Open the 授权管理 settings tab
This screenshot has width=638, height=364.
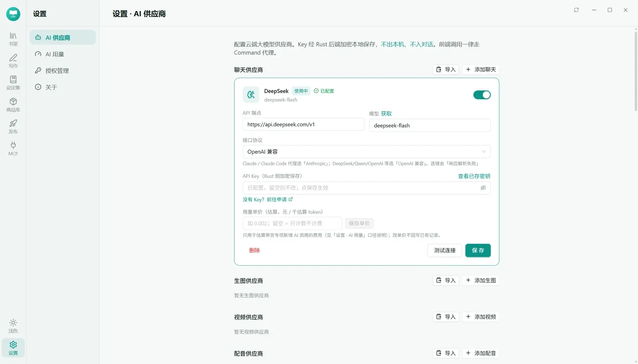(x=63, y=70)
